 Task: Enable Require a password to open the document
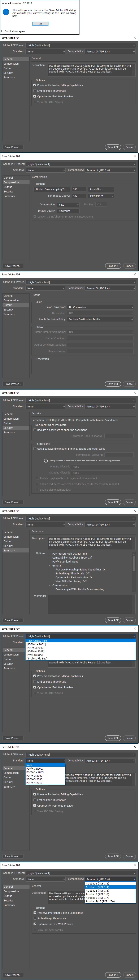(35, 430)
